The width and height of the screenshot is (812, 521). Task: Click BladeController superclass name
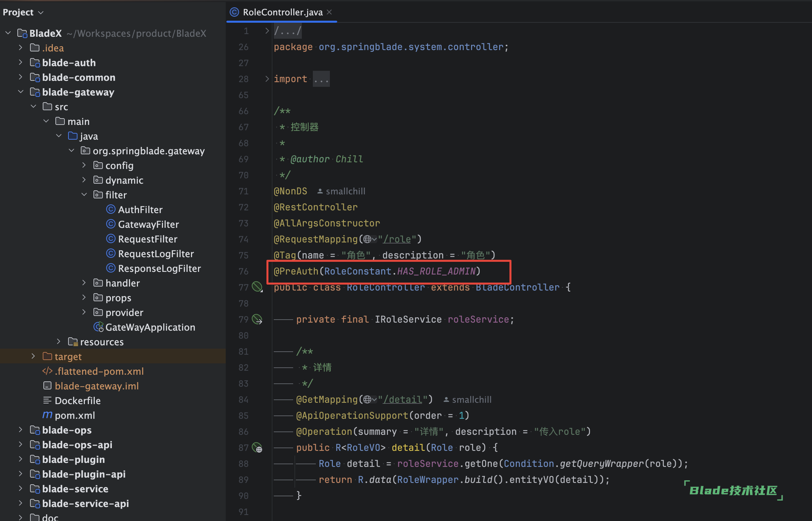tap(518, 287)
